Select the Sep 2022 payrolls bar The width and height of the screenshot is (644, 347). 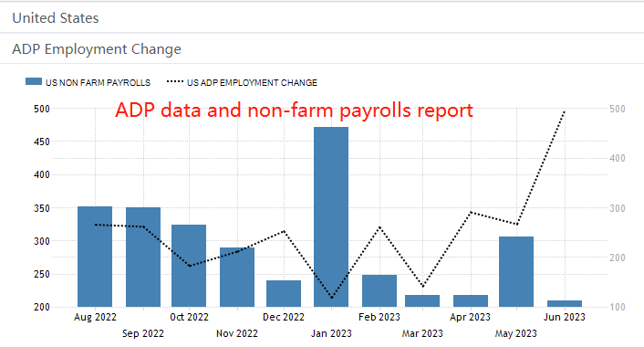pyautogui.click(x=143, y=257)
